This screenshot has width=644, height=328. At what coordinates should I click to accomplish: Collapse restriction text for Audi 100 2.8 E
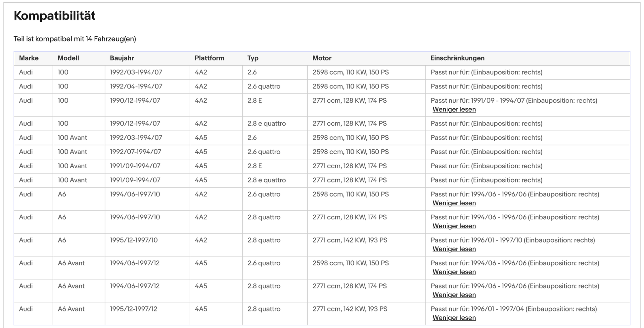(454, 109)
